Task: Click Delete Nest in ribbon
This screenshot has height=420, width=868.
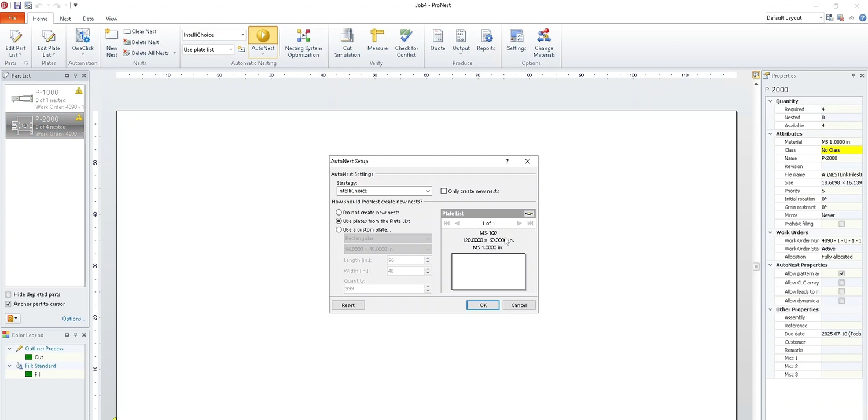Action: (x=141, y=42)
